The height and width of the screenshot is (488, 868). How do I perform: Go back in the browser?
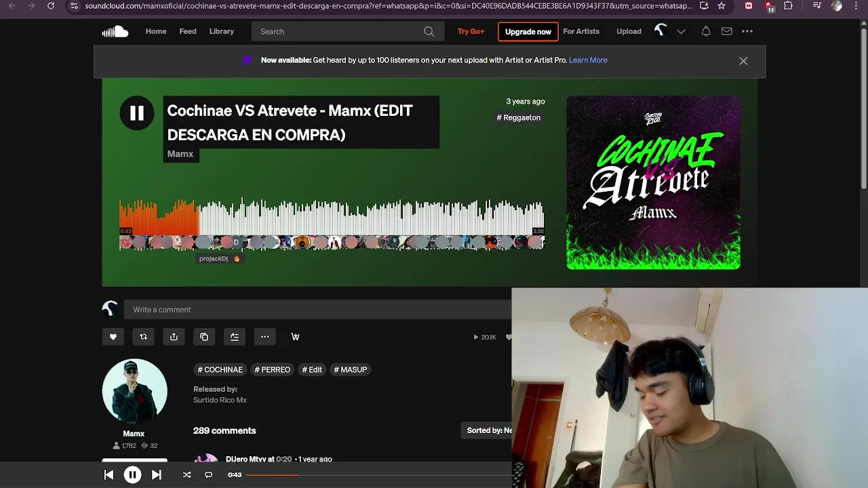(12, 5)
